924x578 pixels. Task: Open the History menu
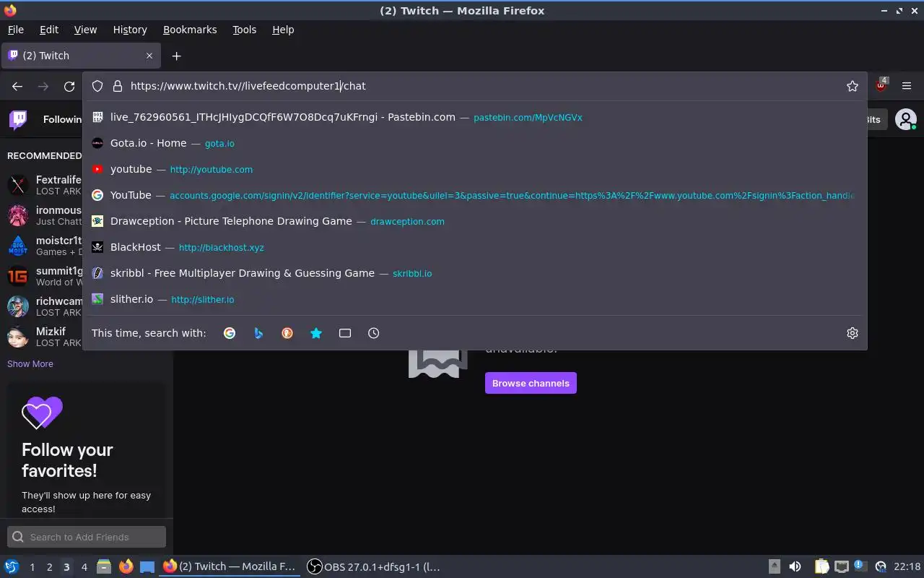click(x=130, y=30)
